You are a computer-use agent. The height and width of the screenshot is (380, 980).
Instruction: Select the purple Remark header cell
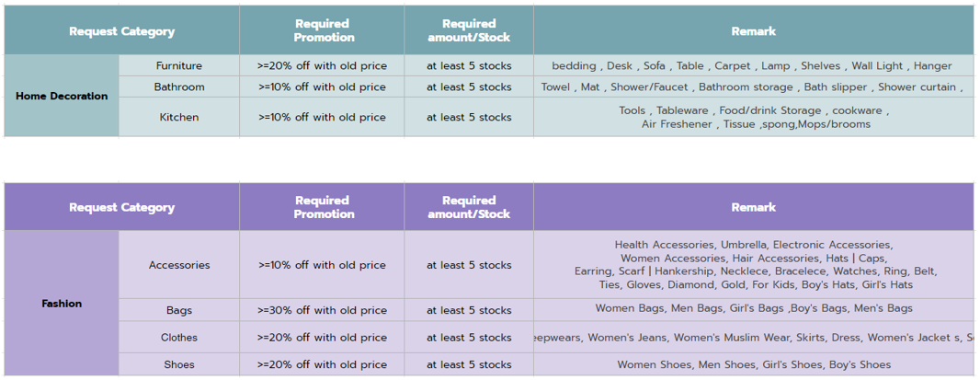(x=754, y=207)
